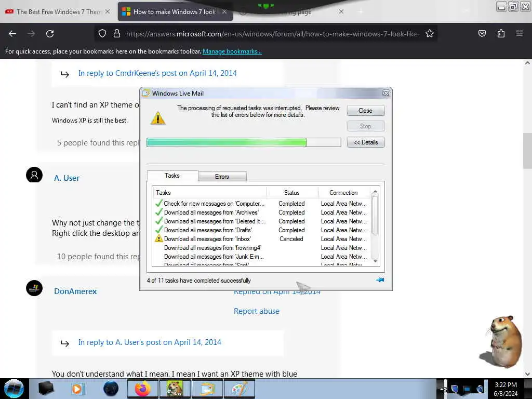Open the tracking protection shield icon
Screen dimensions: 532x399
tap(102, 34)
